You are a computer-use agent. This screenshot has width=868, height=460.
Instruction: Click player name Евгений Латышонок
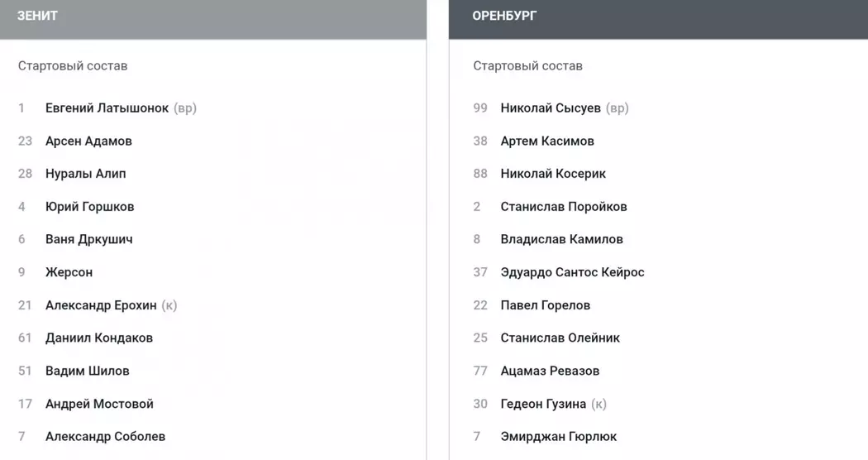coord(107,108)
